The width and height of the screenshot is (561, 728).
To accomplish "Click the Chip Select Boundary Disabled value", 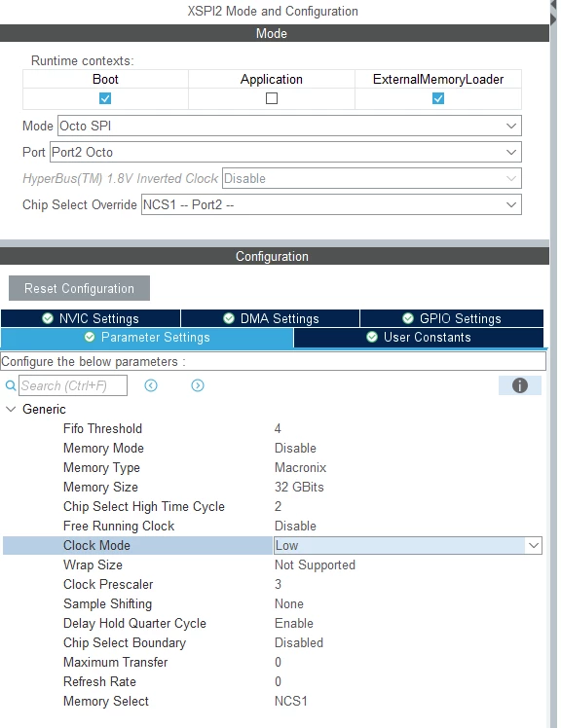I will click(x=298, y=643).
